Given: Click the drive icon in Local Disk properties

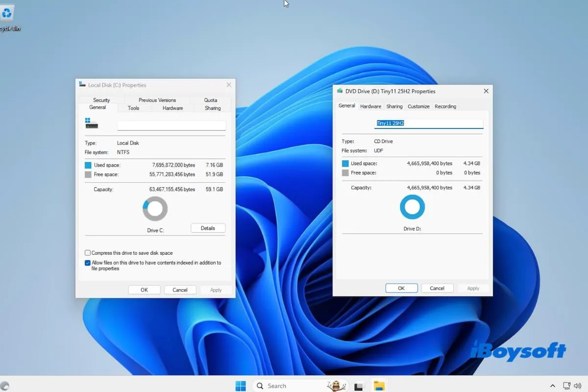Looking at the screenshot, I should pyautogui.click(x=92, y=123).
